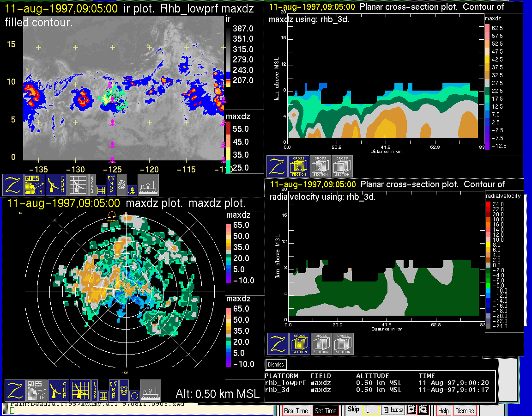Dismiss the platform data overview window
The height and width of the screenshot is (416, 532).
pyautogui.click(x=276, y=364)
